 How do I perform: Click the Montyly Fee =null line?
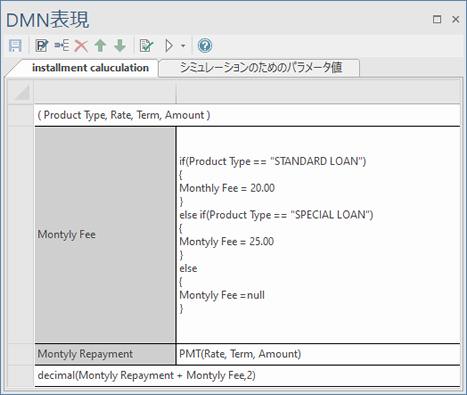222,295
